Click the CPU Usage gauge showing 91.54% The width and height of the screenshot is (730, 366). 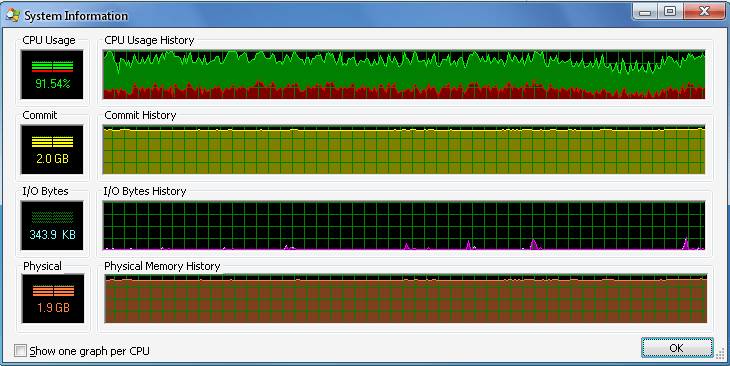[52, 75]
